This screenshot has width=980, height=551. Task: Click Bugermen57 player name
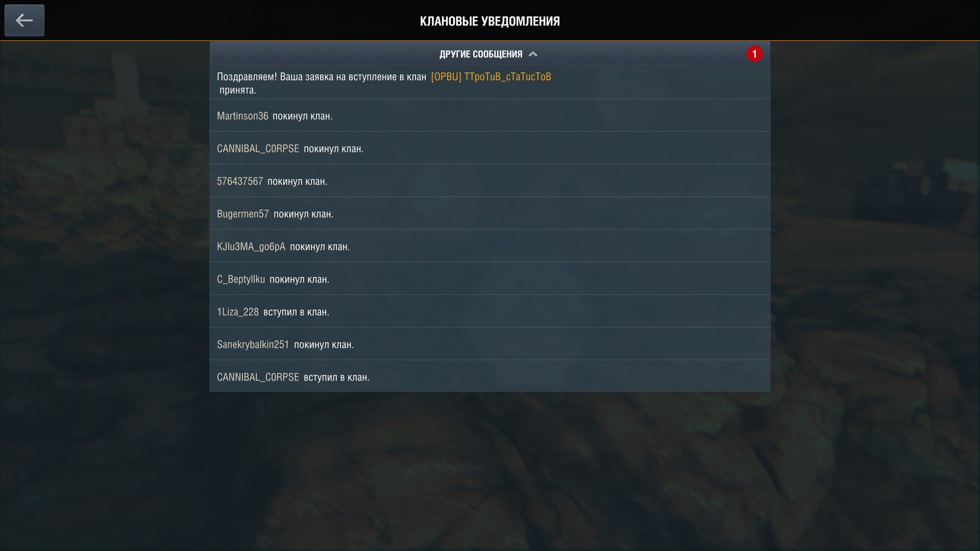pyautogui.click(x=243, y=214)
